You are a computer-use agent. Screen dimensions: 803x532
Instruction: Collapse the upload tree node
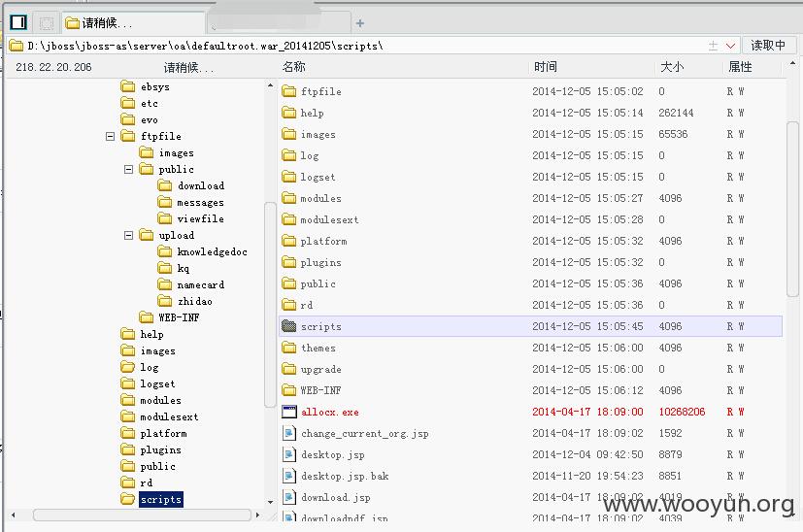pos(128,235)
